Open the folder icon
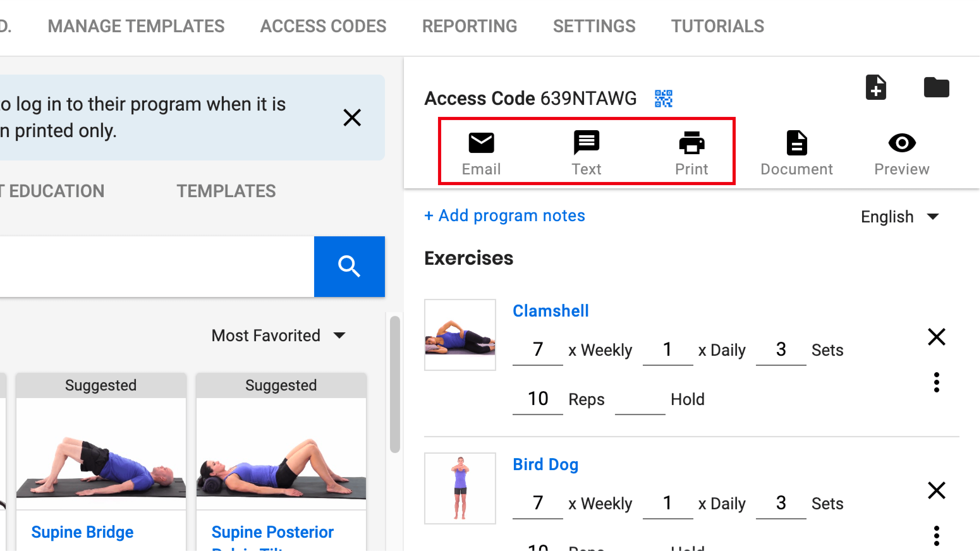The image size is (980, 551). click(936, 88)
